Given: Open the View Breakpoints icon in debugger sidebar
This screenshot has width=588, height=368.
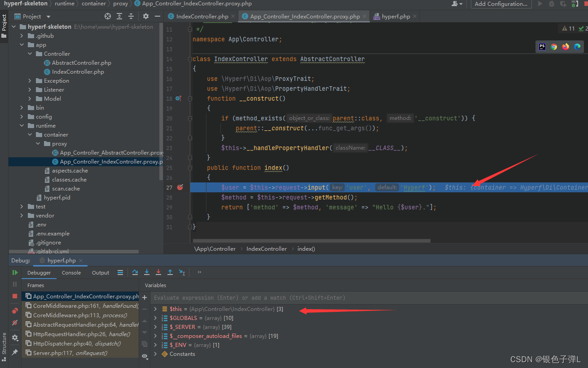Looking at the screenshot, I should 14,310.
